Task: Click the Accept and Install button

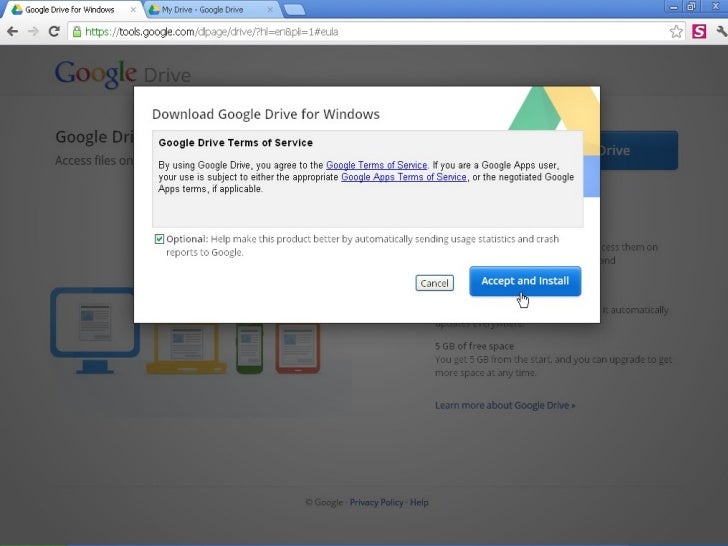Action: 525,281
